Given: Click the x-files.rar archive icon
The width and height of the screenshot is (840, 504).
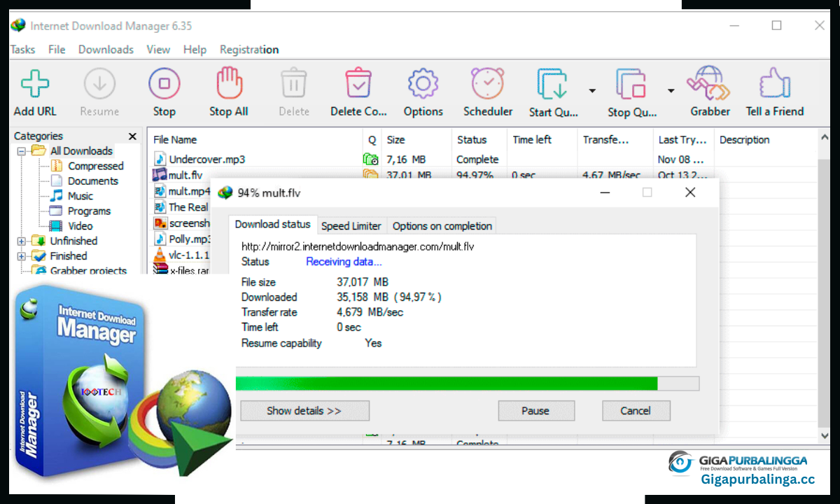Looking at the screenshot, I should (x=160, y=269).
